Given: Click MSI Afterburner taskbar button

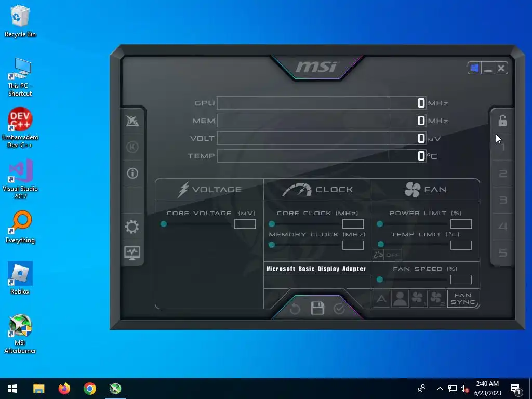Looking at the screenshot, I should [x=115, y=389].
